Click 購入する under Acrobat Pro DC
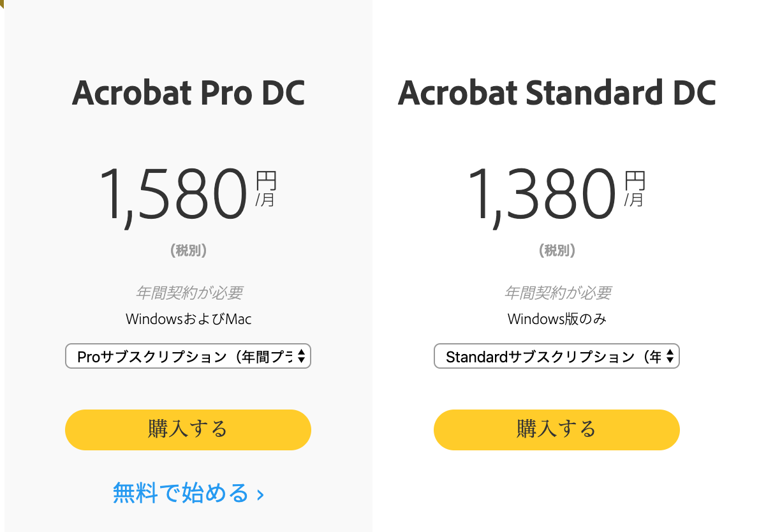 tap(188, 430)
